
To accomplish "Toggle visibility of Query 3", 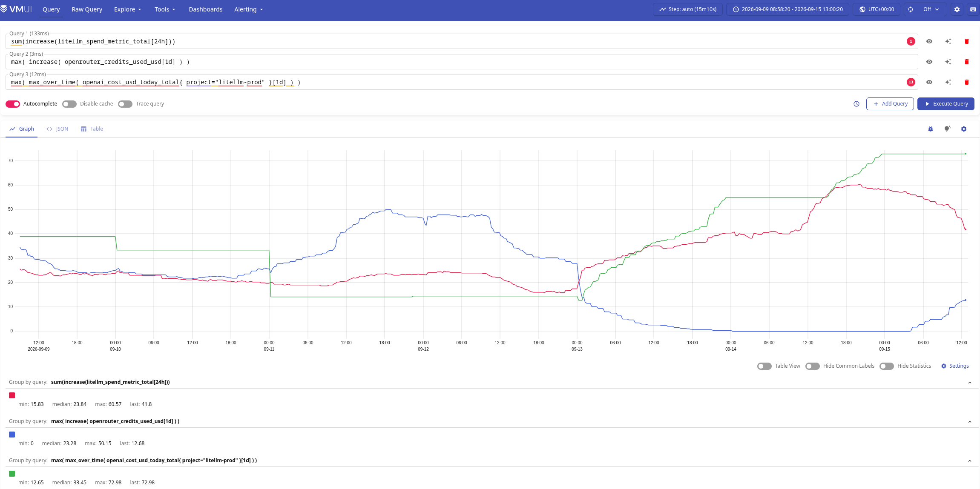I will pyautogui.click(x=929, y=82).
